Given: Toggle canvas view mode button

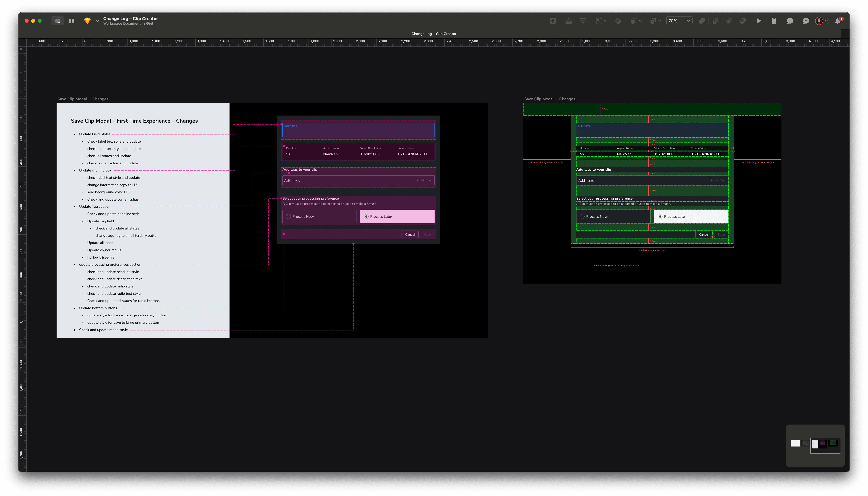Looking at the screenshot, I should 57,21.
